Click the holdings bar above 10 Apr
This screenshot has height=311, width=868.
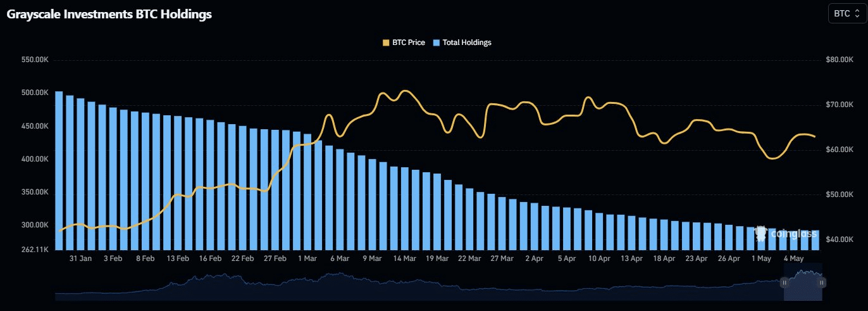(x=599, y=231)
